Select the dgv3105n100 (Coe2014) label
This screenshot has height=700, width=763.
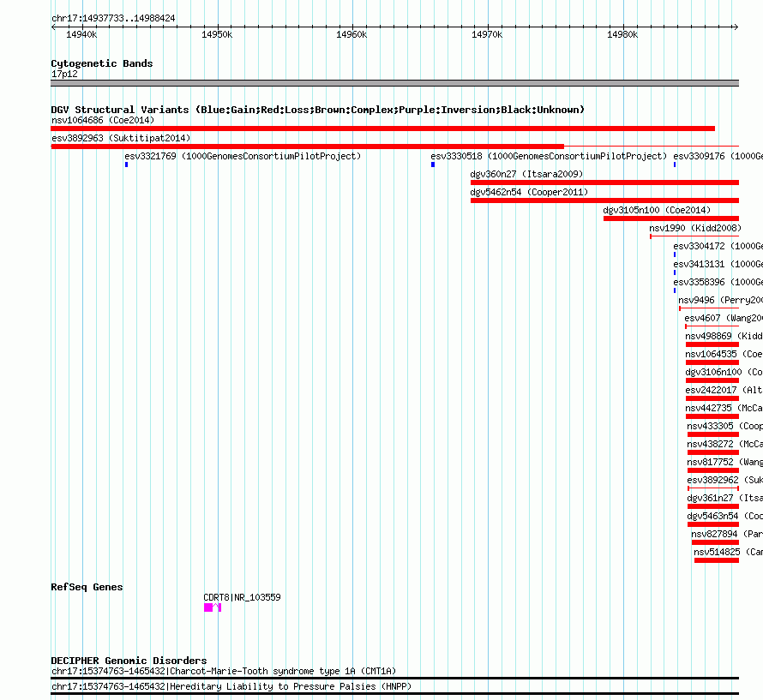pos(657,210)
